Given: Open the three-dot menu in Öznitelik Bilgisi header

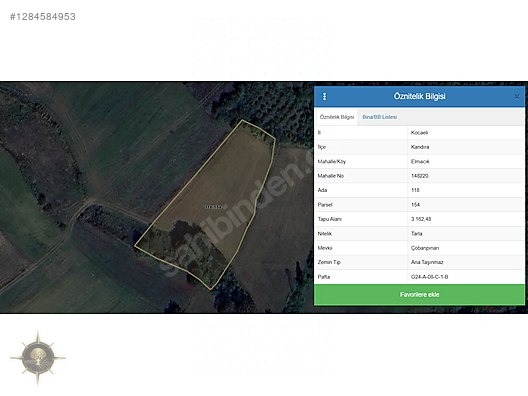Looking at the screenshot, I should (324, 97).
